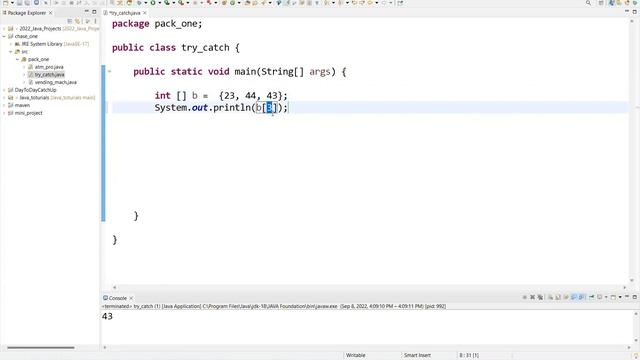Close the Package Explorer view tab
640x360 pixels.
tap(50, 13)
